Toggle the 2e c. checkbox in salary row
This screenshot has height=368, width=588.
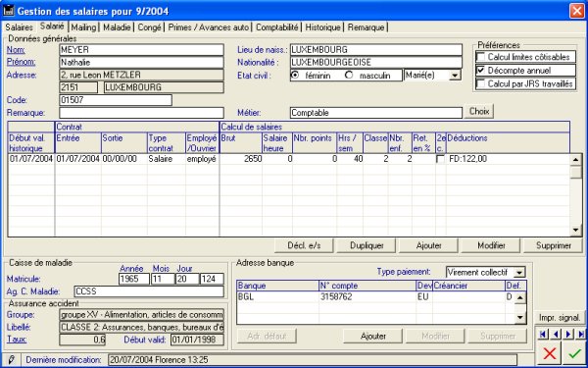tap(441, 159)
